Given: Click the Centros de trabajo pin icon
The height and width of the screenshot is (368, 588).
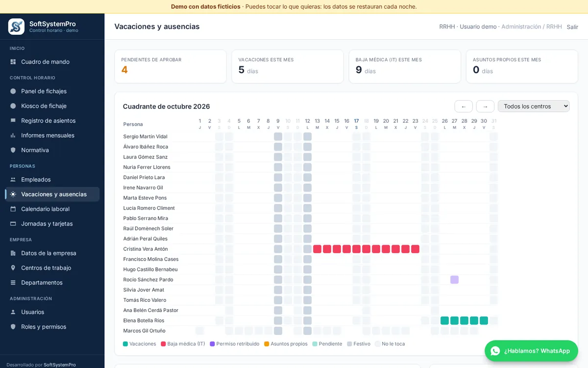Looking at the screenshot, I should pyautogui.click(x=13, y=268).
